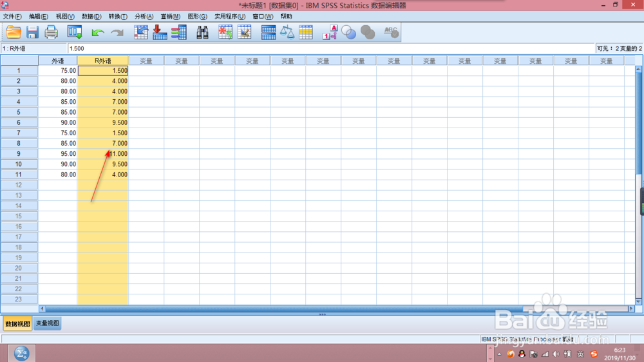Go to case toolbar icon

tap(141, 32)
